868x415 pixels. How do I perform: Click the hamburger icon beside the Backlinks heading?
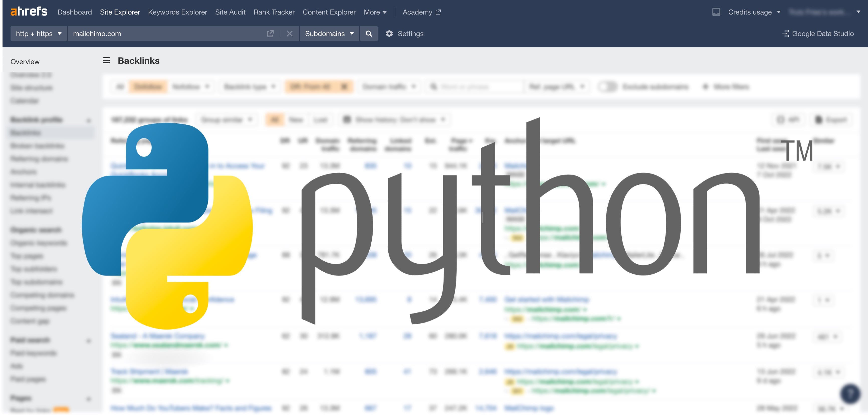(x=106, y=61)
